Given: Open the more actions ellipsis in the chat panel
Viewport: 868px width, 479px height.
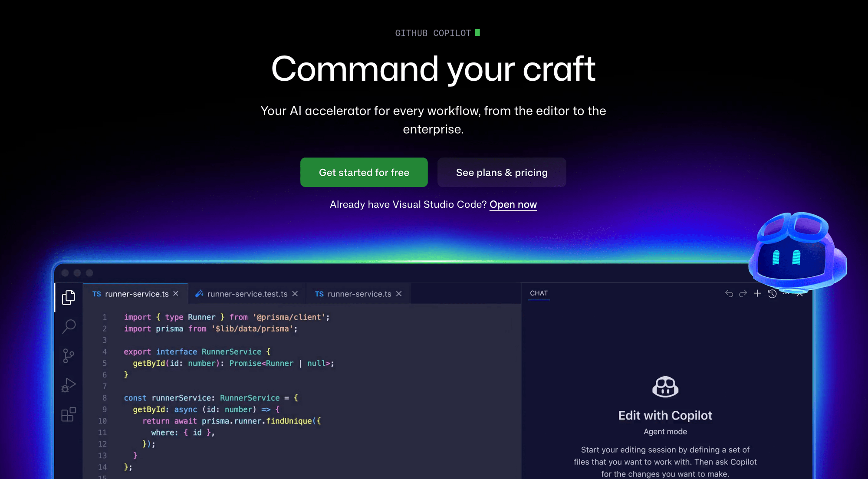Looking at the screenshot, I should tap(786, 294).
